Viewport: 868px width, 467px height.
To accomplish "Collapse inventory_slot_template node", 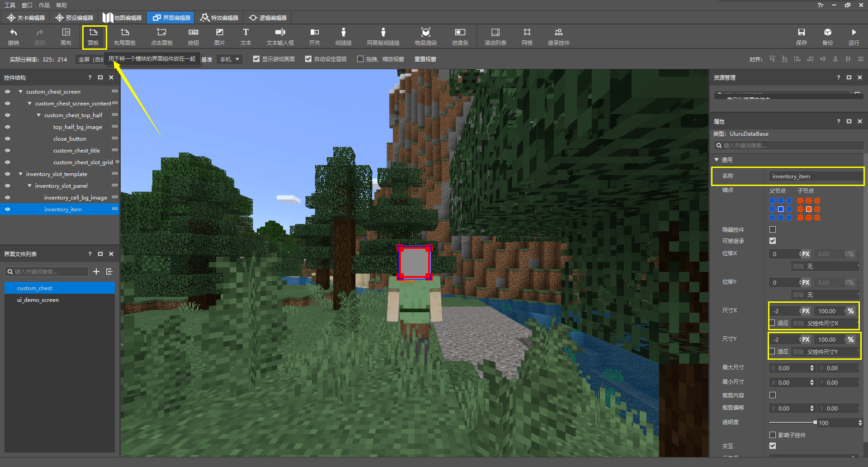I will (x=20, y=174).
